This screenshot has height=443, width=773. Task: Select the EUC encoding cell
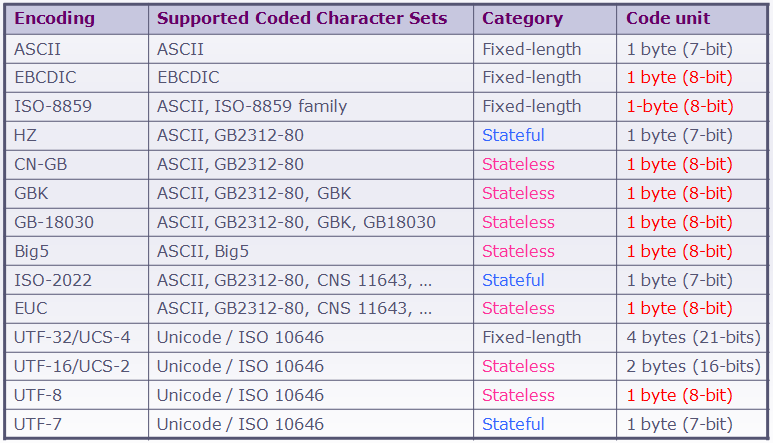32,308
